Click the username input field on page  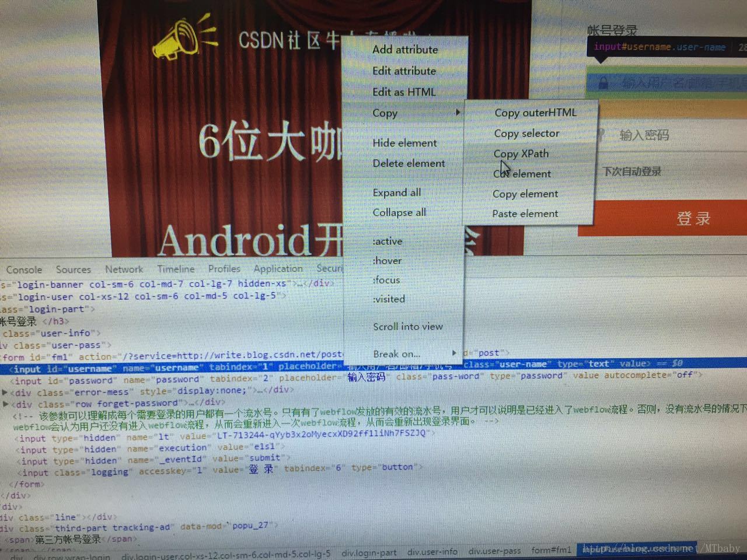[666, 83]
